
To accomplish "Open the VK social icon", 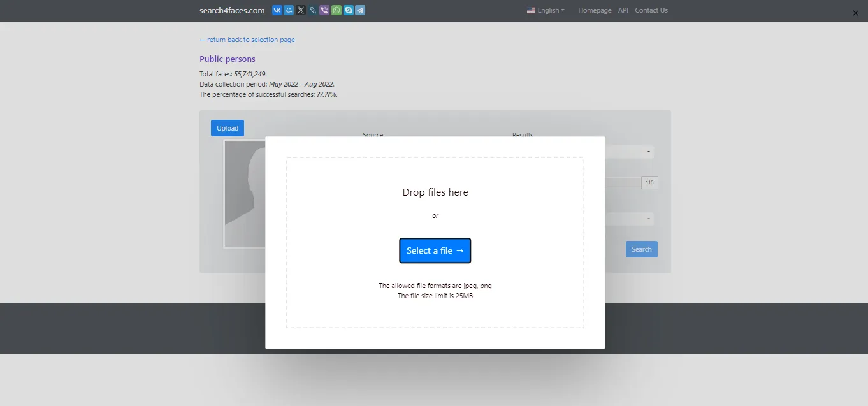I will pyautogui.click(x=277, y=10).
